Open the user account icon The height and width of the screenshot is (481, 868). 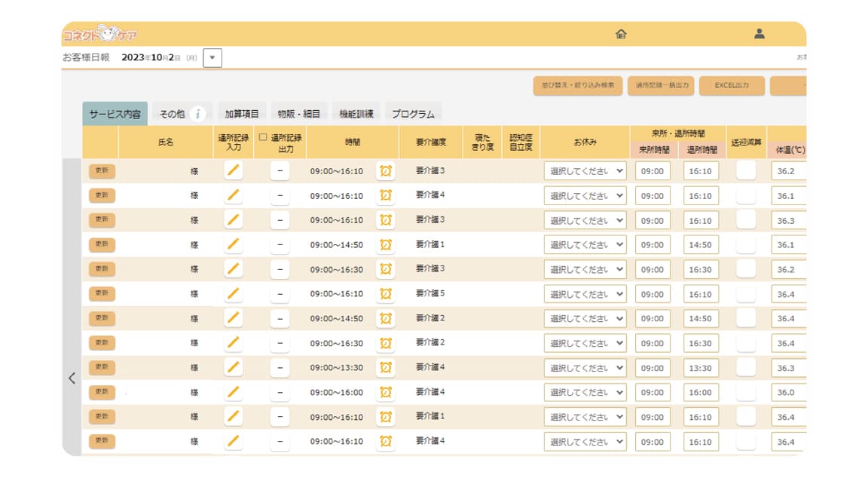click(x=759, y=34)
